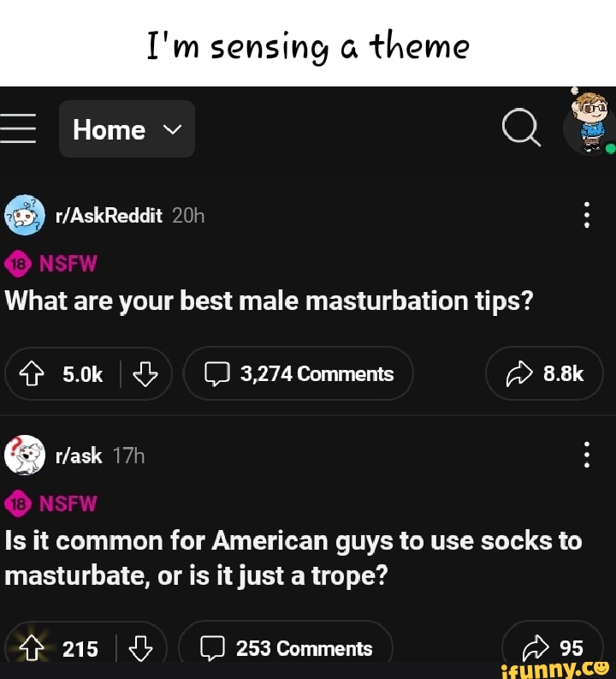Screen dimensions: 616x679
Task: Open the 3,274 Comments button
Action: [x=299, y=373]
